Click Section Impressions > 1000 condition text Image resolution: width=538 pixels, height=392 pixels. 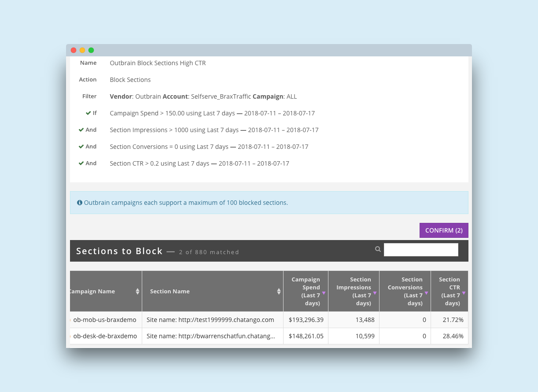(214, 130)
